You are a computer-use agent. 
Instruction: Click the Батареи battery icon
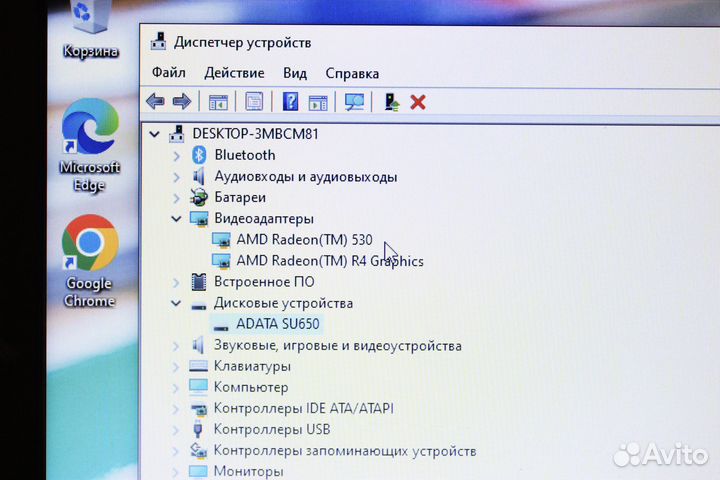[x=199, y=197]
